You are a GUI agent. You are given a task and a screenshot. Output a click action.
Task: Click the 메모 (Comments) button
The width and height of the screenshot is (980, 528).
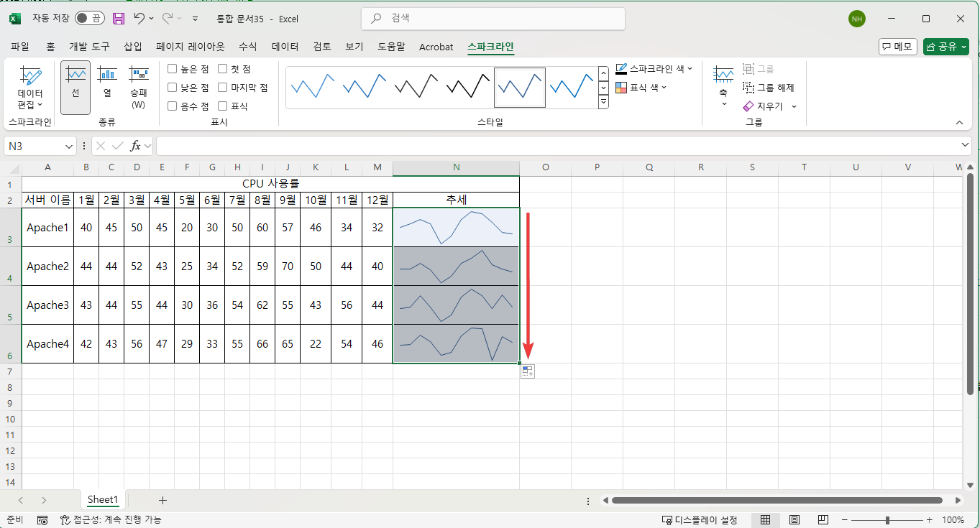click(897, 46)
